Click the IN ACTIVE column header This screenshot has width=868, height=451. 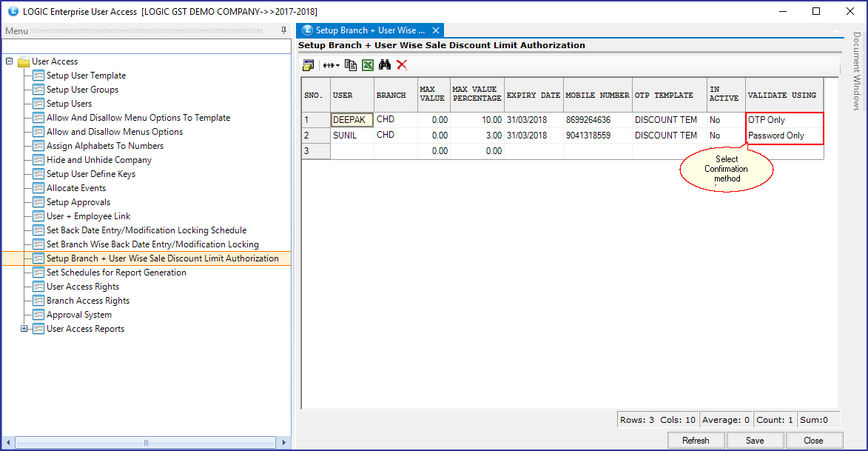pos(726,94)
